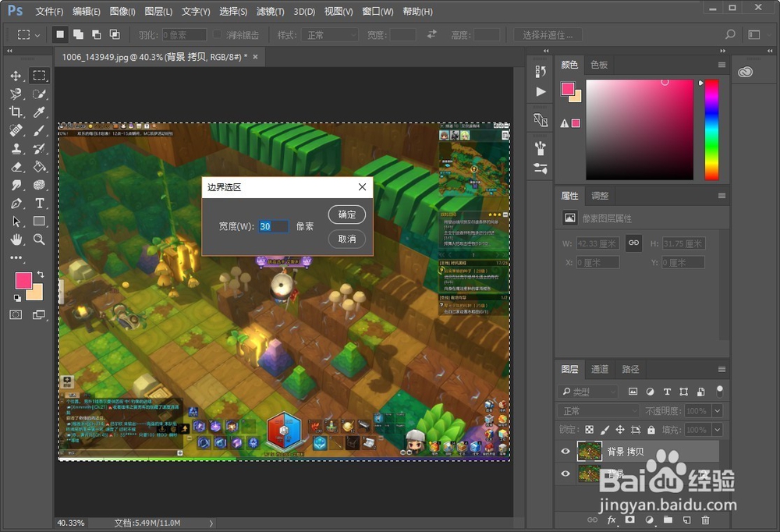Create a new layer group folder

coord(668,520)
